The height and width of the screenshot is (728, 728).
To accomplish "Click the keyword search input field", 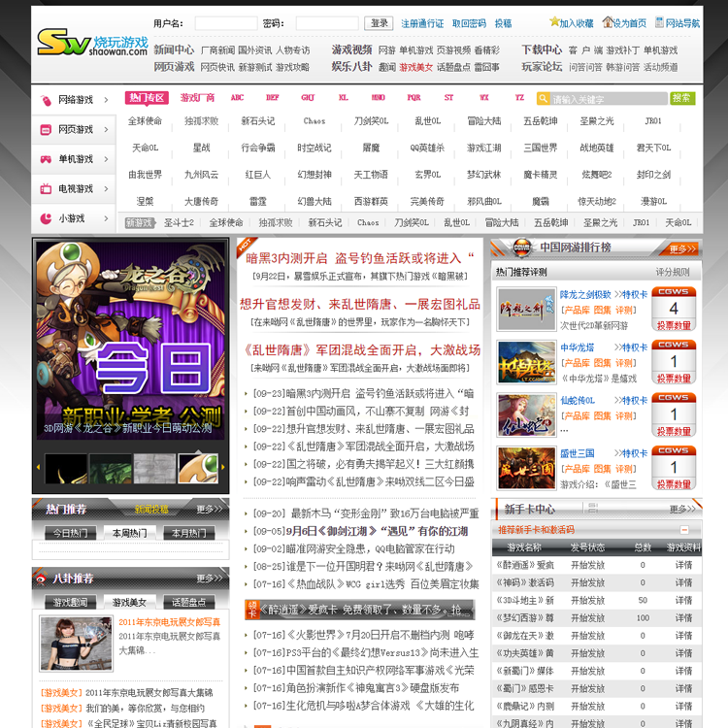I will click(608, 98).
